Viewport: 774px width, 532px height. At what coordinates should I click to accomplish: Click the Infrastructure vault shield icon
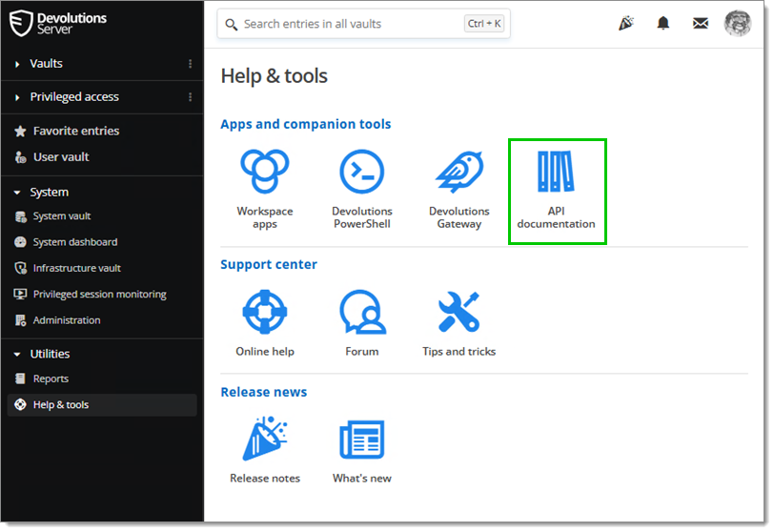click(20, 269)
